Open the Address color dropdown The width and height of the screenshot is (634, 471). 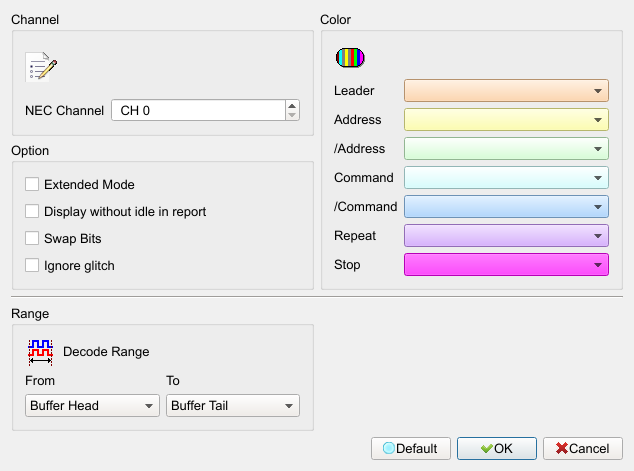506,120
